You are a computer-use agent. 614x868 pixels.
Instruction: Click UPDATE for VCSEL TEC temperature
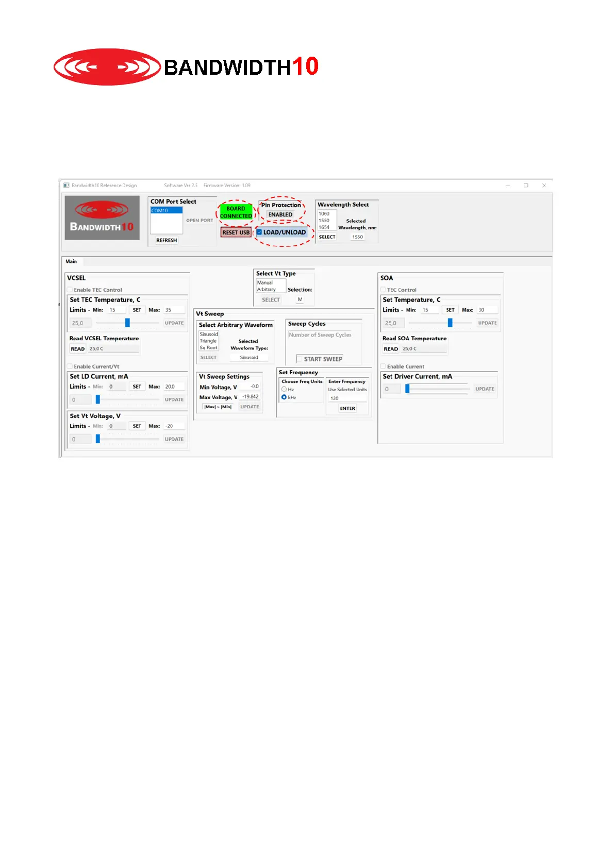174,323
